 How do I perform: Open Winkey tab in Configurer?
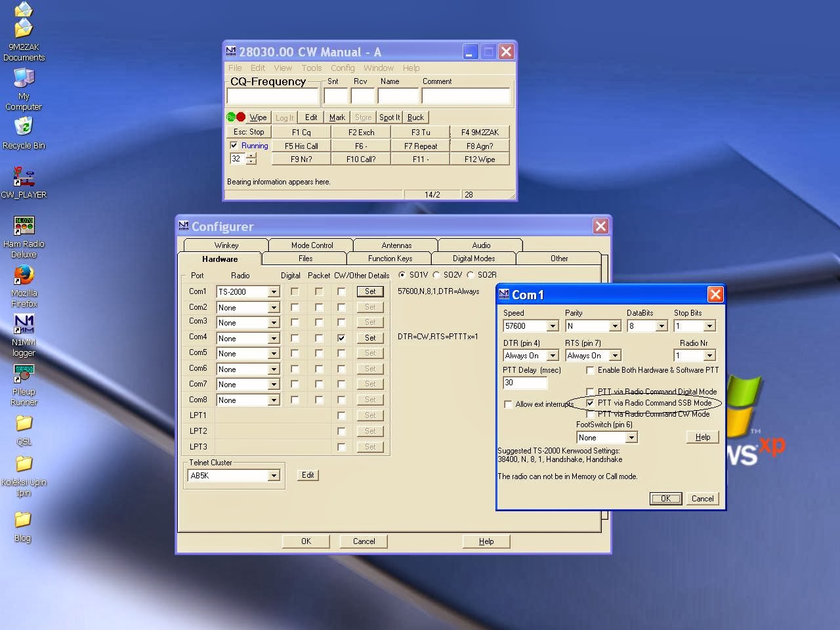(226, 245)
